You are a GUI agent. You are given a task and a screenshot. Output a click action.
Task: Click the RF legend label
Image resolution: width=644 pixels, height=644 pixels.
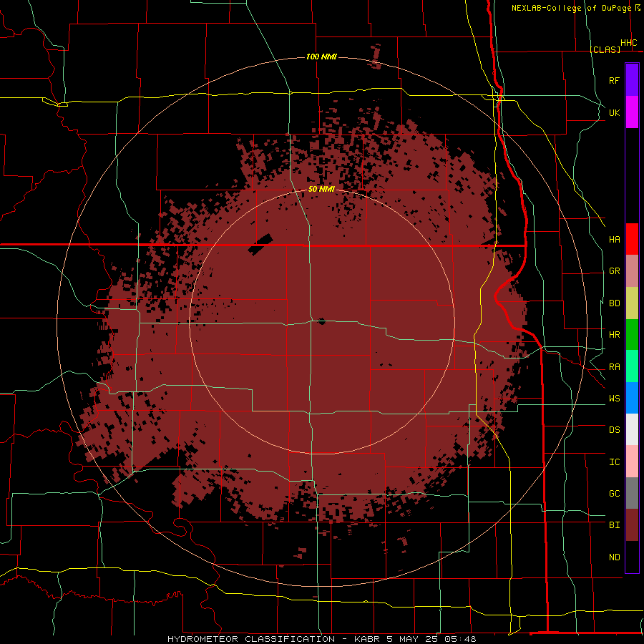(614, 80)
